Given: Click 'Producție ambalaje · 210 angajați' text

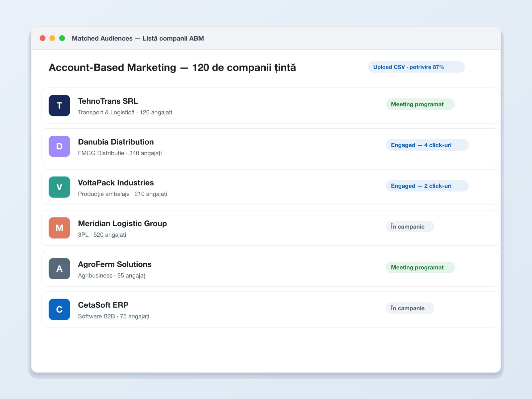Looking at the screenshot, I should [x=122, y=194].
